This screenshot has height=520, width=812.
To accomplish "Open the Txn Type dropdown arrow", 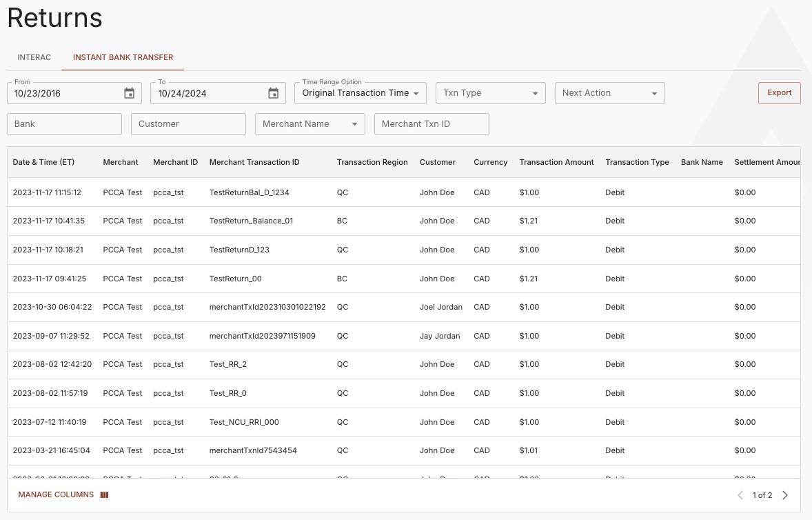I will tap(535, 93).
